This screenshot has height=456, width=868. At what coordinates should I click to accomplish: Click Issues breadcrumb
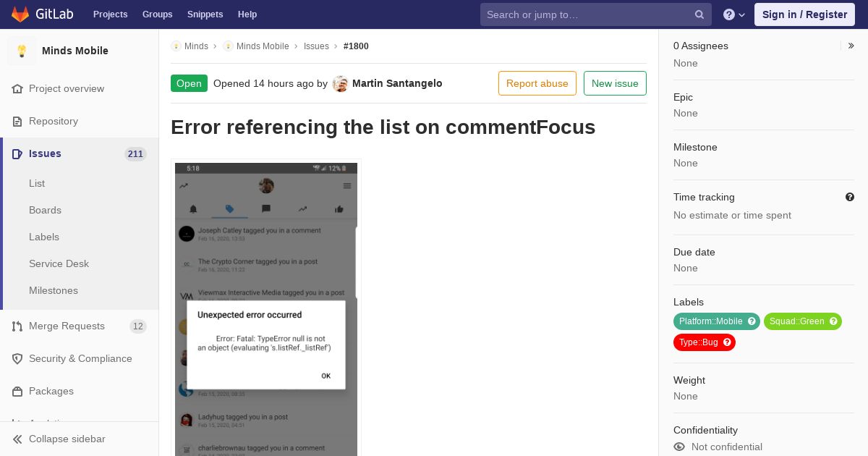point(316,46)
